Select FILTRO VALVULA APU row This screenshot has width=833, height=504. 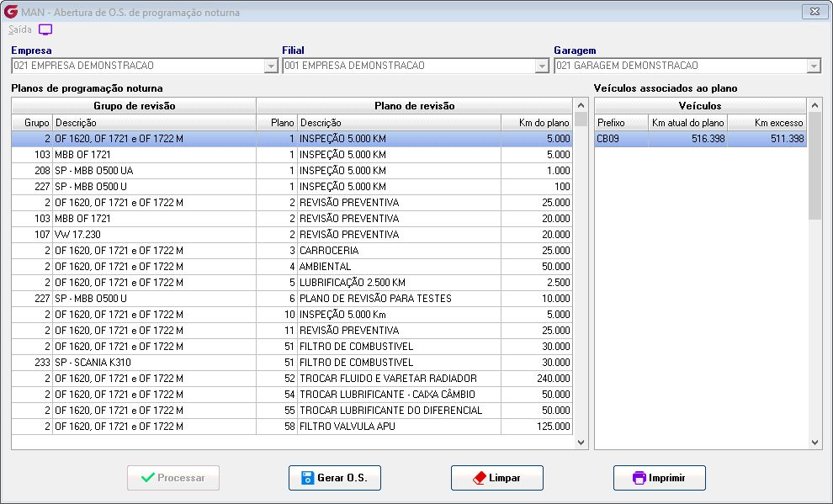pos(292,426)
